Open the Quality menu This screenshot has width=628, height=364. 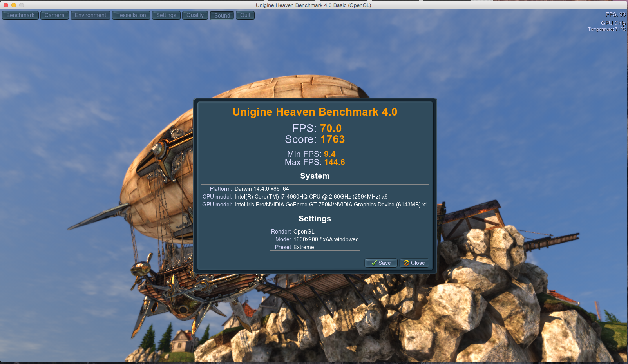point(195,15)
